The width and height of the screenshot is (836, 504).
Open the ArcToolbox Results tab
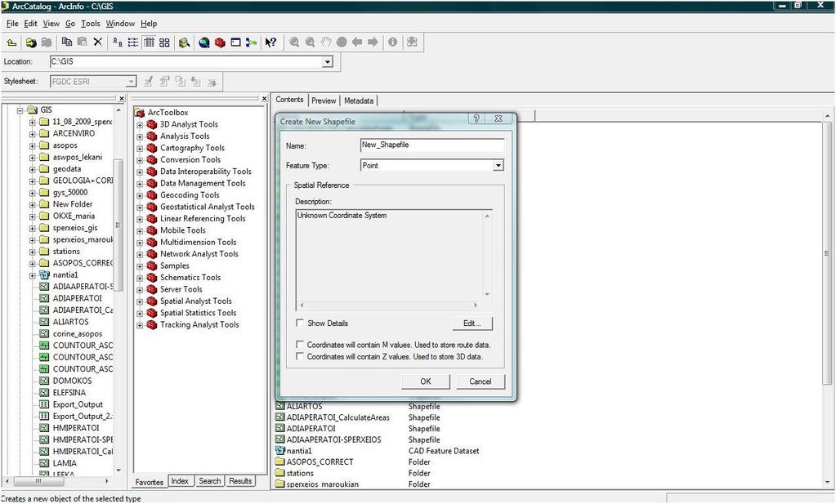(240, 481)
